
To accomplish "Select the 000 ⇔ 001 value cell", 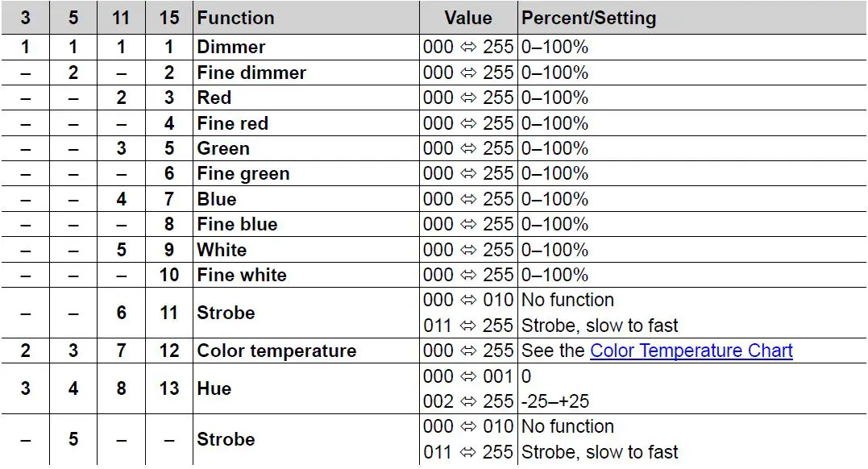I will pos(468,376).
